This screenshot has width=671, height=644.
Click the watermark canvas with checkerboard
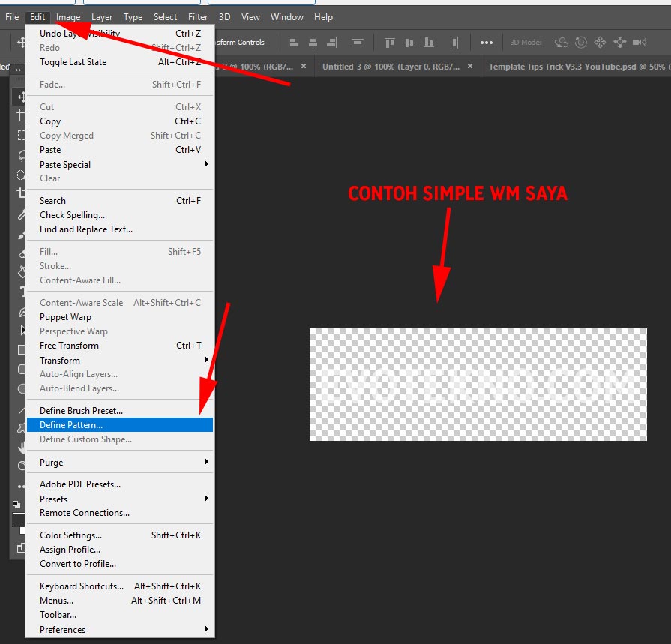click(478, 384)
